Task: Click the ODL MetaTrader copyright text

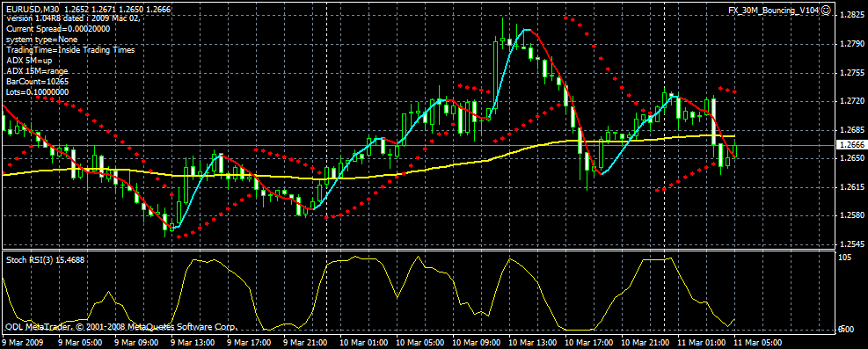Action: pos(121,326)
